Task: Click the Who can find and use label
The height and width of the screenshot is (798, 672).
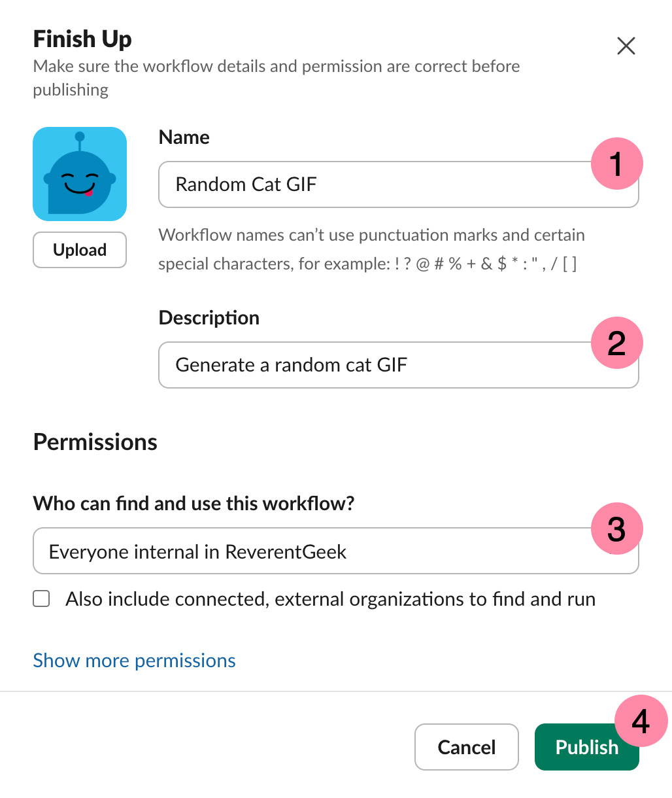Action: (x=193, y=504)
